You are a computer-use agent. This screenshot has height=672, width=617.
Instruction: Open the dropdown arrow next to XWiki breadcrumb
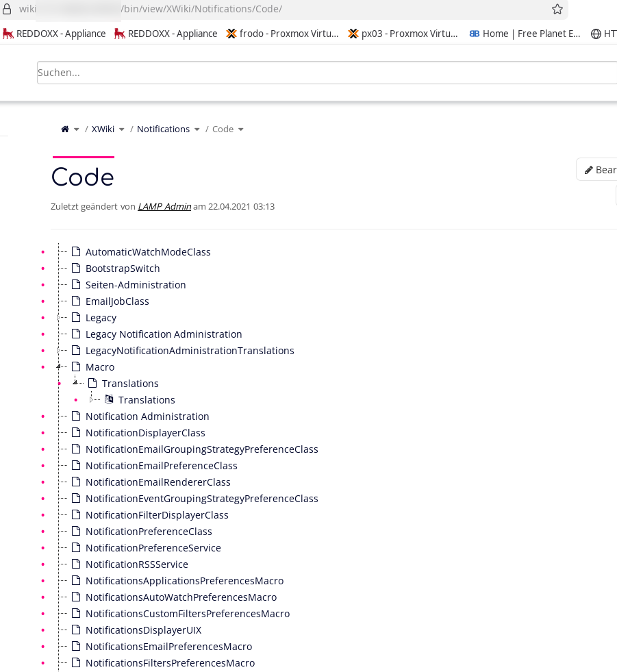pos(122,129)
